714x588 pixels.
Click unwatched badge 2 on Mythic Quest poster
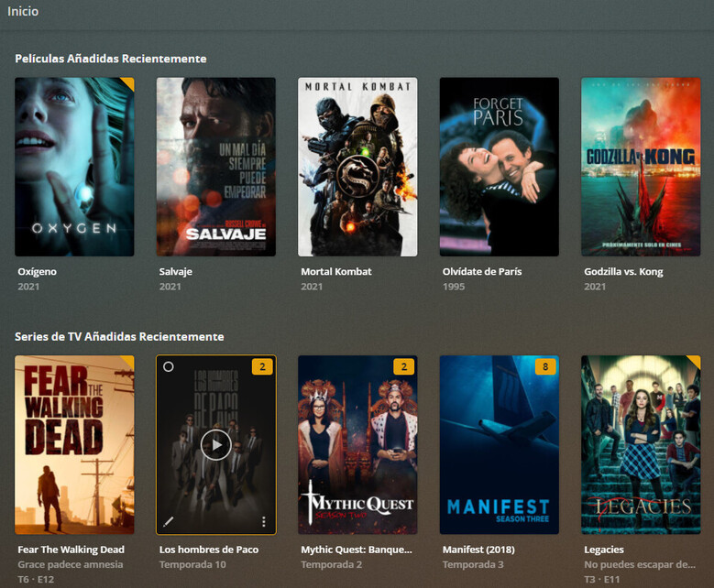click(x=404, y=367)
